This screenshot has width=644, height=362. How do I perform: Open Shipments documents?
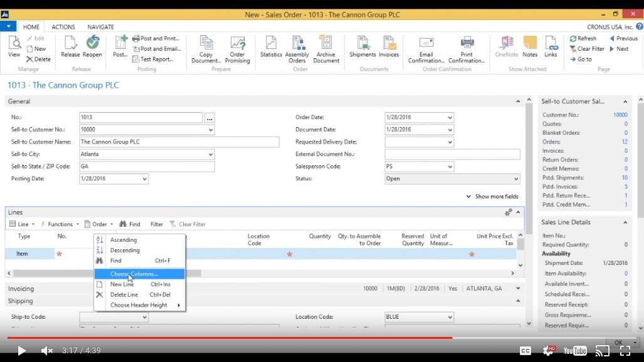(x=362, y=46)
